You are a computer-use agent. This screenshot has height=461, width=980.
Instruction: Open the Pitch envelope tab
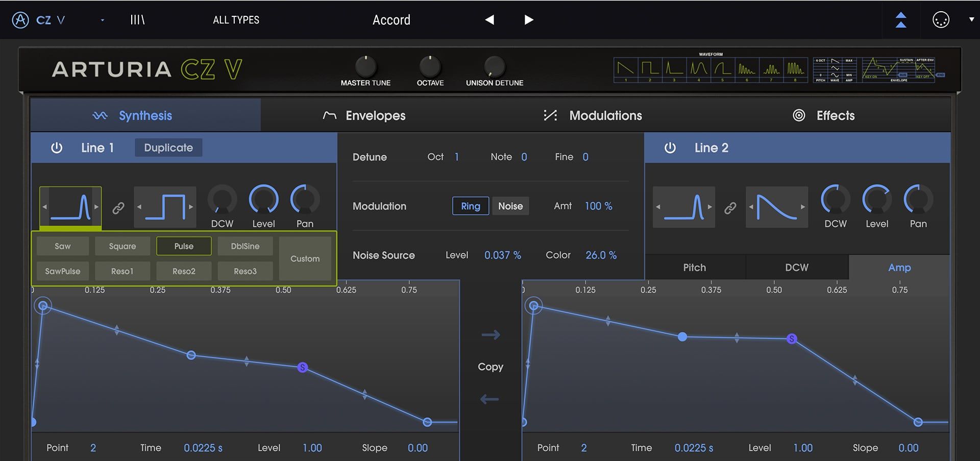point(695,268)
